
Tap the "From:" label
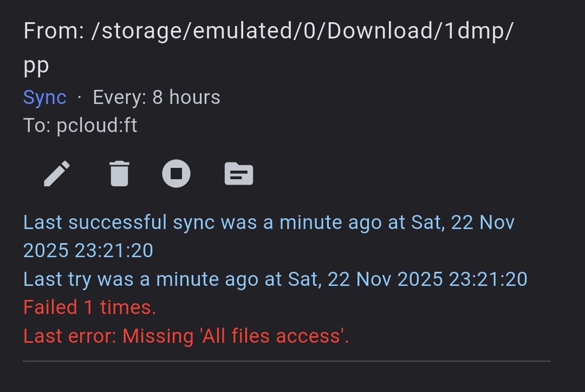[x=54, y=31]
